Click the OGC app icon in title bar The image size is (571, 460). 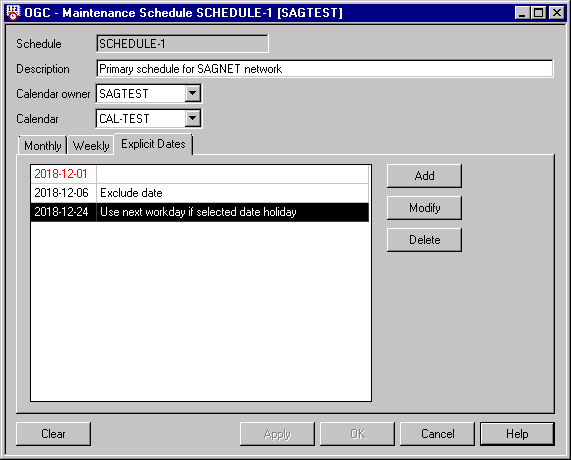point(13,13)
